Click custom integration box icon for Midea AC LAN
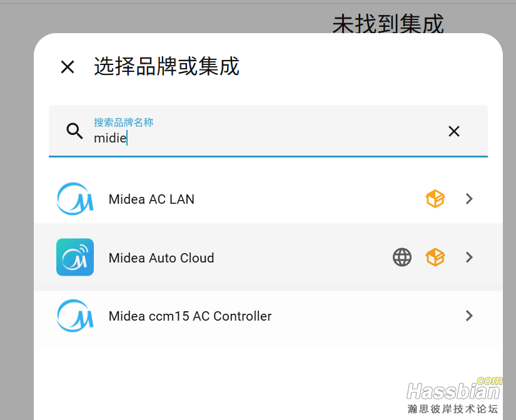 pos(435,199)
